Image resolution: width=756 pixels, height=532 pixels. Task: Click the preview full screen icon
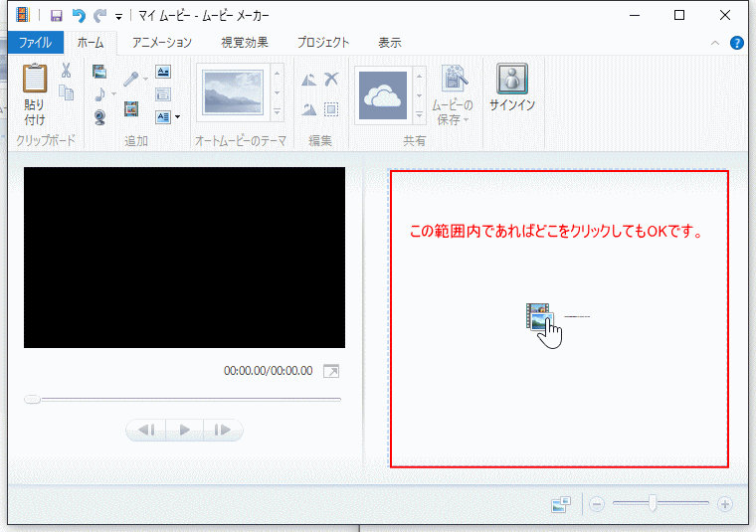coord(331,371)
